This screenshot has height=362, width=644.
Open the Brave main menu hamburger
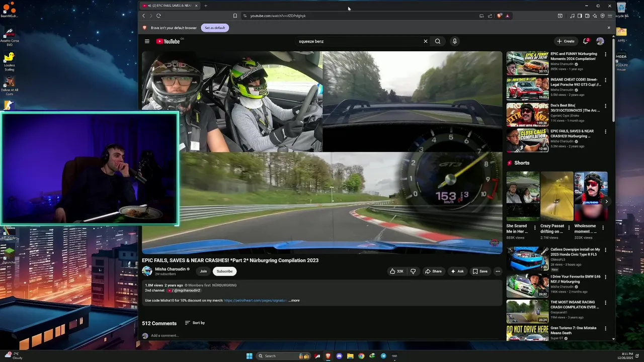pos(610,16)
